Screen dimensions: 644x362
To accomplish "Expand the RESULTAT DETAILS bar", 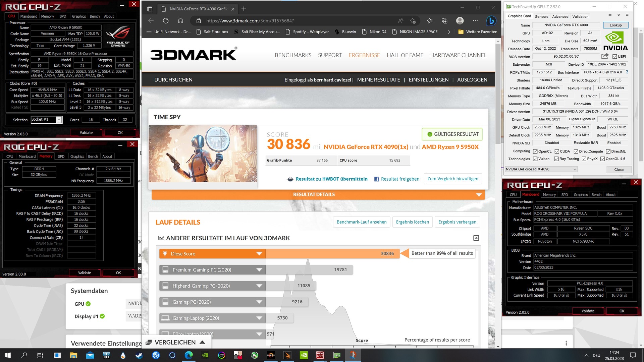I will [318, 194].
